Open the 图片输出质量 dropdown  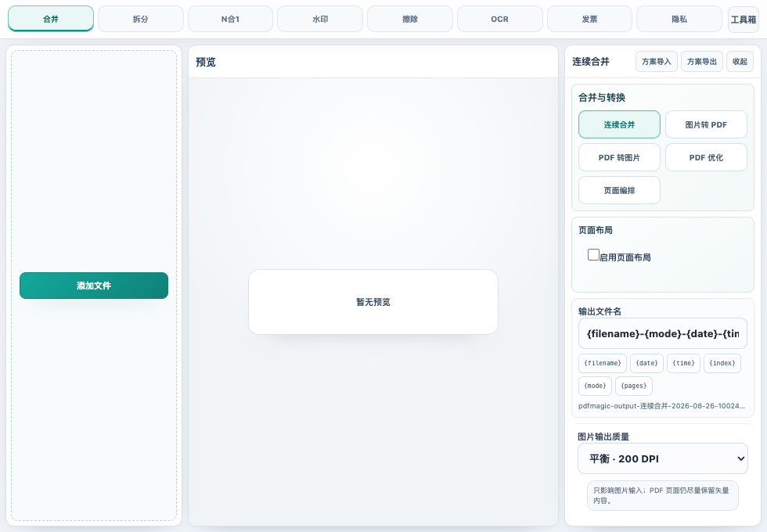tap(663, 458)
